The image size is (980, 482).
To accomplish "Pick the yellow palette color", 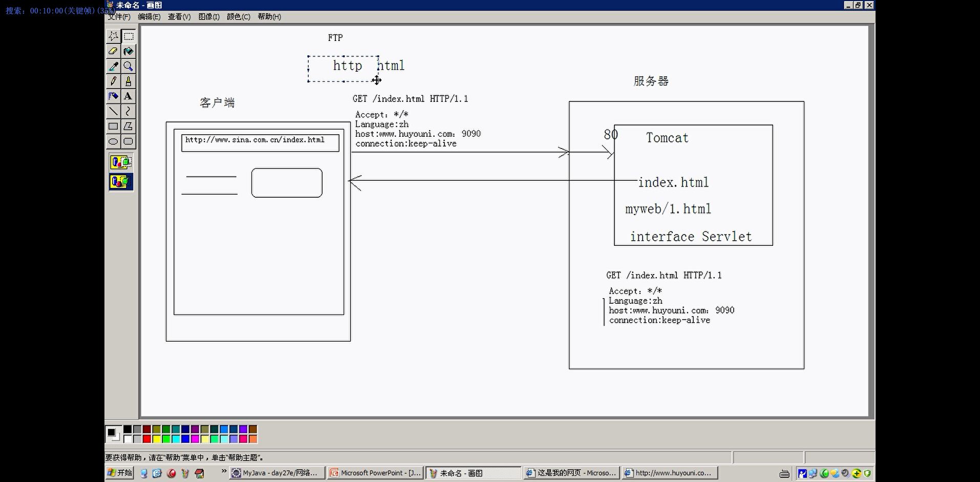I will click(157, 439).
